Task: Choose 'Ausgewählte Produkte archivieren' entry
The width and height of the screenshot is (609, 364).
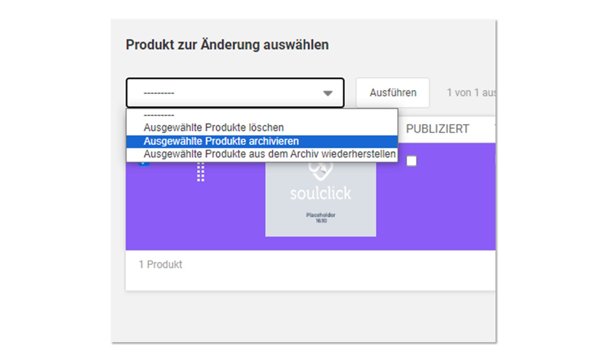Action: click(x=221, y=141)
